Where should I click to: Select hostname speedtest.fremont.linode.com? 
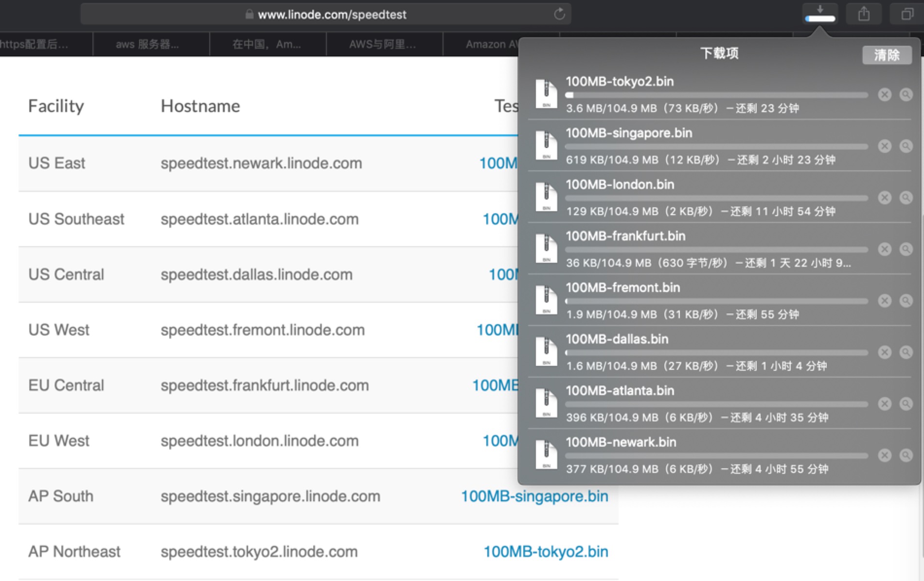[x=263, y=329]
